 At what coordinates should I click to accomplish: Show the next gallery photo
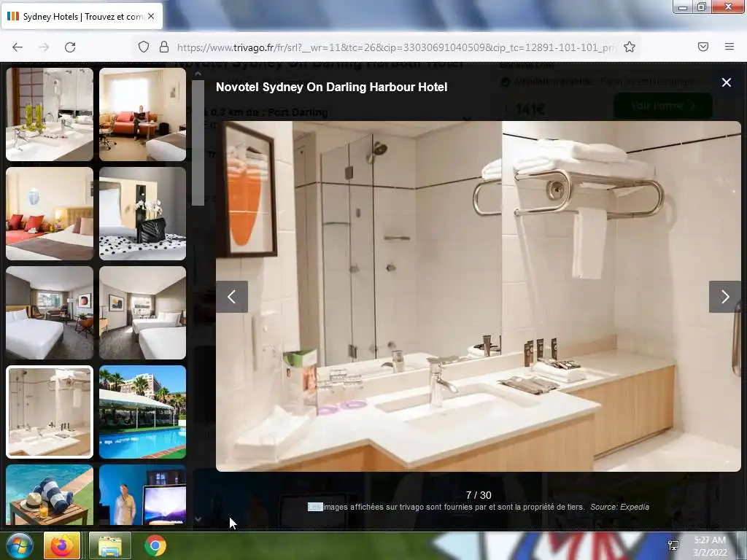724,297
